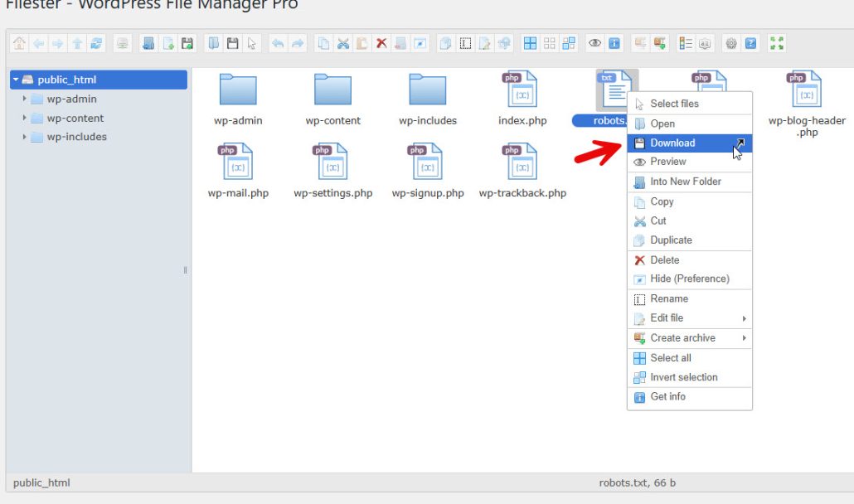
Task: Switch to list view via toolbar
Action: point(686,44)
